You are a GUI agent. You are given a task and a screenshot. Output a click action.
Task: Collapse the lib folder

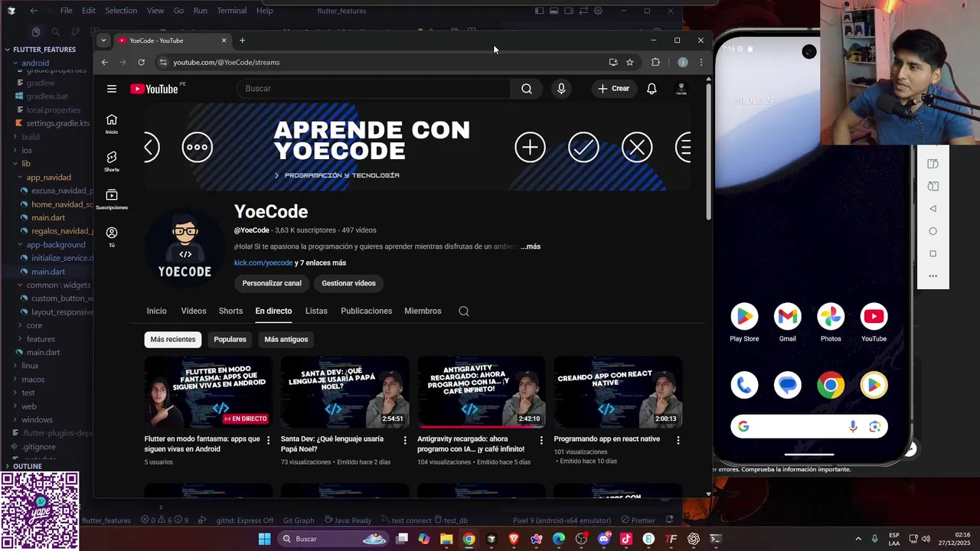[x=26, y=164]
